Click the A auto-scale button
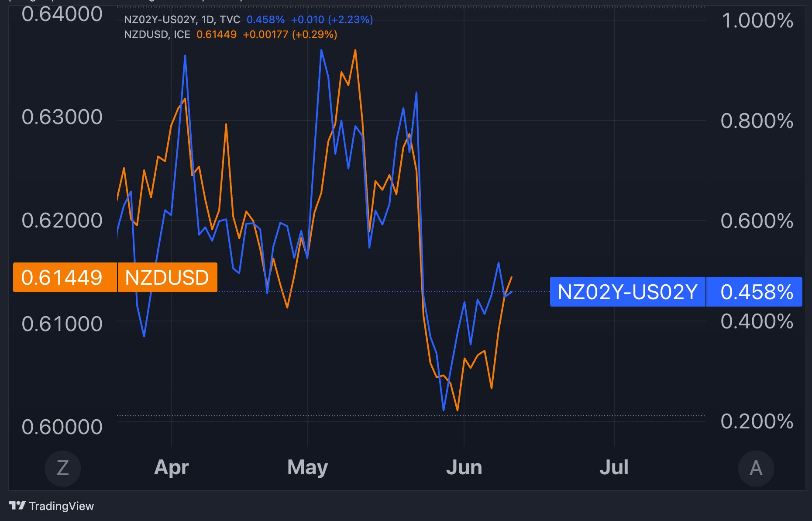 coord(756,468)
